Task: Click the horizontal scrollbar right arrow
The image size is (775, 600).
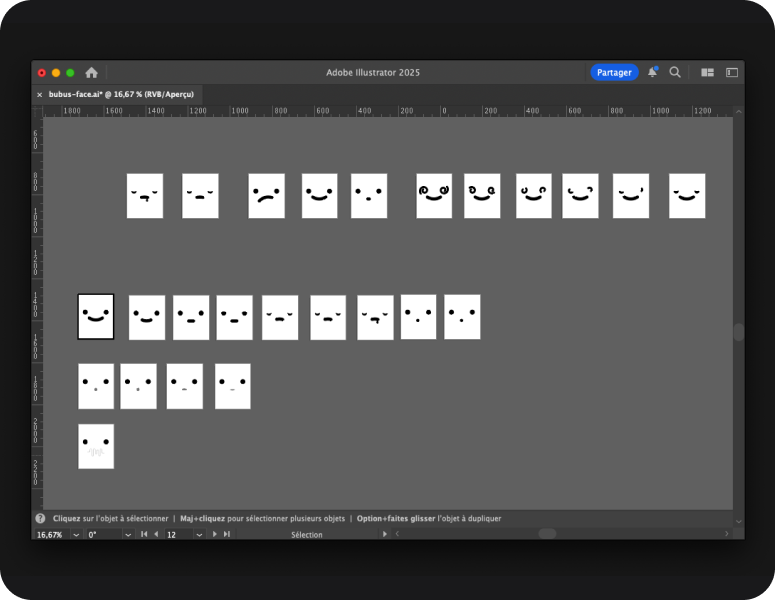Action: (727, 534)
